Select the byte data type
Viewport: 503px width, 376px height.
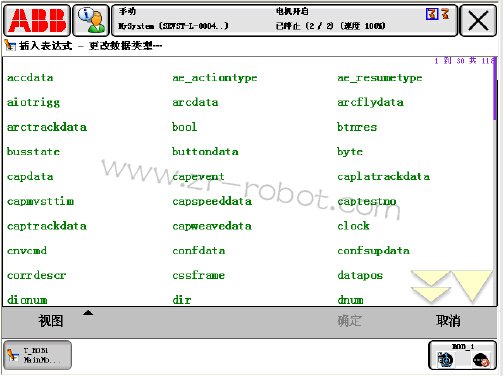350,152
